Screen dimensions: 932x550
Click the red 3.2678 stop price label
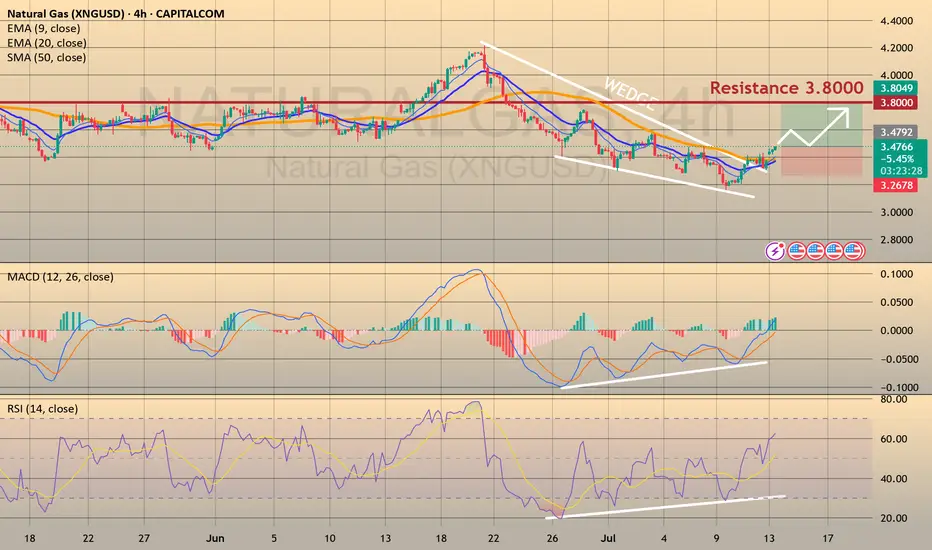click(x=896, y=185)
